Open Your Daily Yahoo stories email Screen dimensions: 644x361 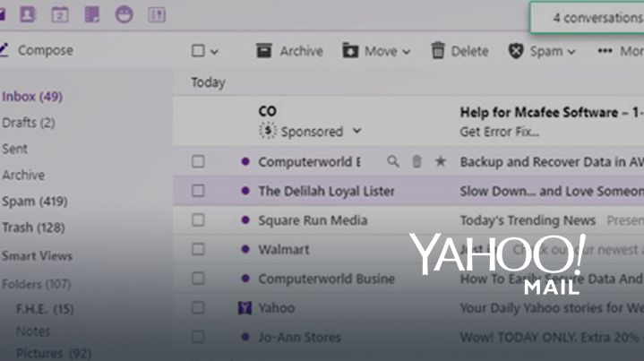coord(552,307)
